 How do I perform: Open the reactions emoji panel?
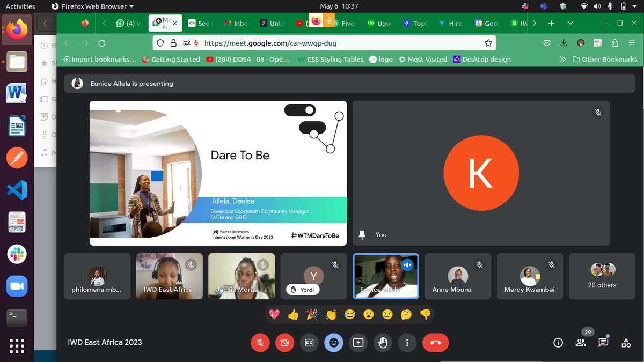[334, 342]
